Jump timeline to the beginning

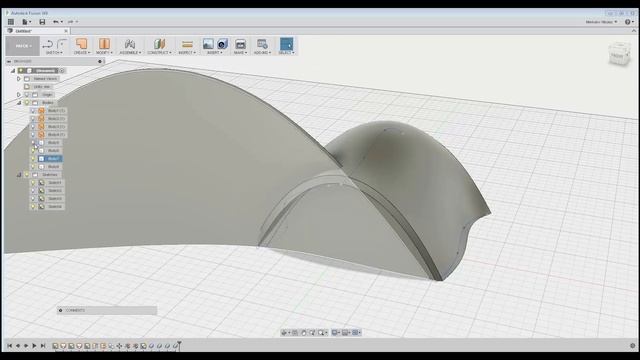pos(9,346)
